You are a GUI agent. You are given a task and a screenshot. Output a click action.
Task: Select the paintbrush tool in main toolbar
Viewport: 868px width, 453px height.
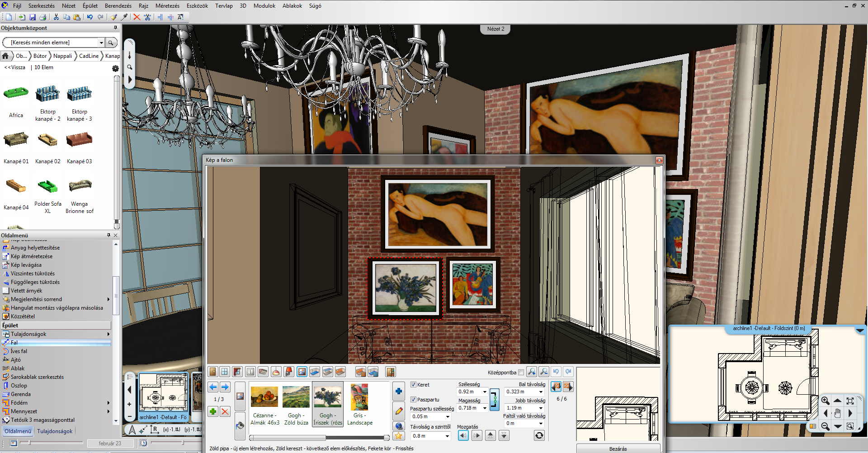(113, 17)
